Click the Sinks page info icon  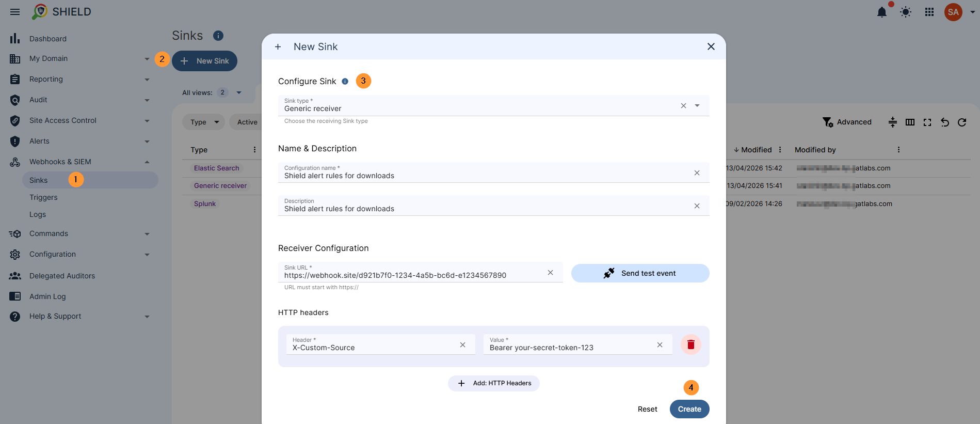point(218,36)
